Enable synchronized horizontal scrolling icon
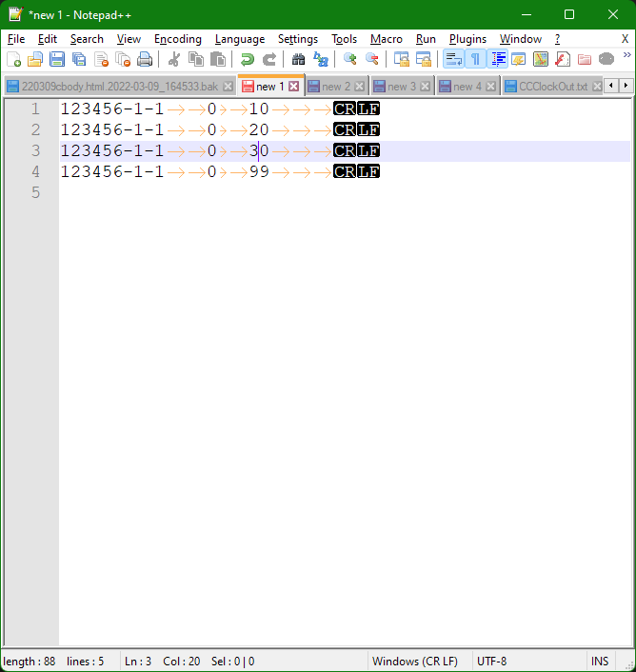 pos(423,60)
